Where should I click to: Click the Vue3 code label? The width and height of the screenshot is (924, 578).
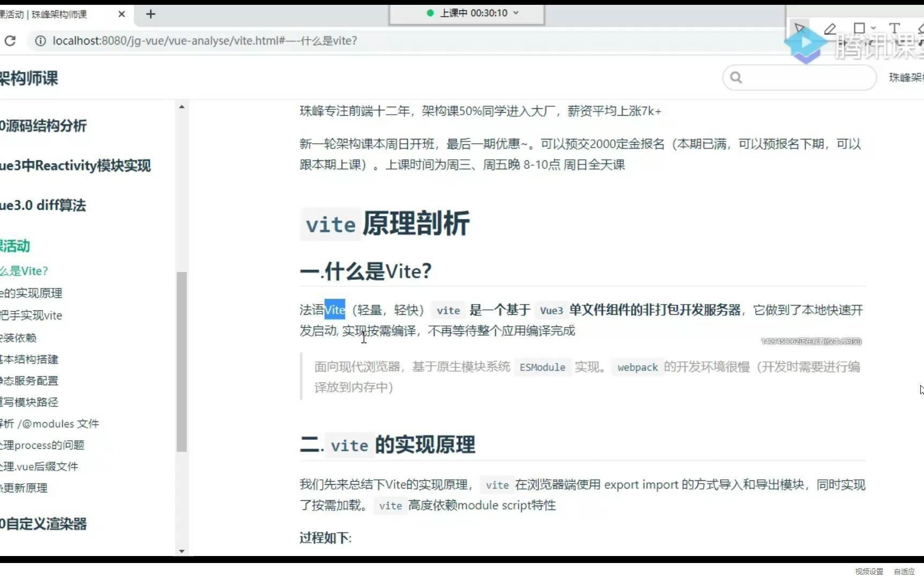(552, 310)
